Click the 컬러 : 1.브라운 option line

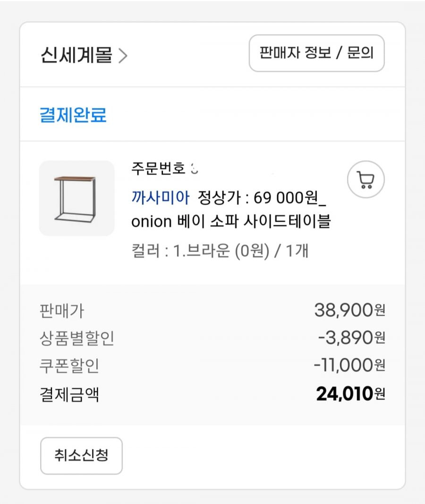pos(220,251)
